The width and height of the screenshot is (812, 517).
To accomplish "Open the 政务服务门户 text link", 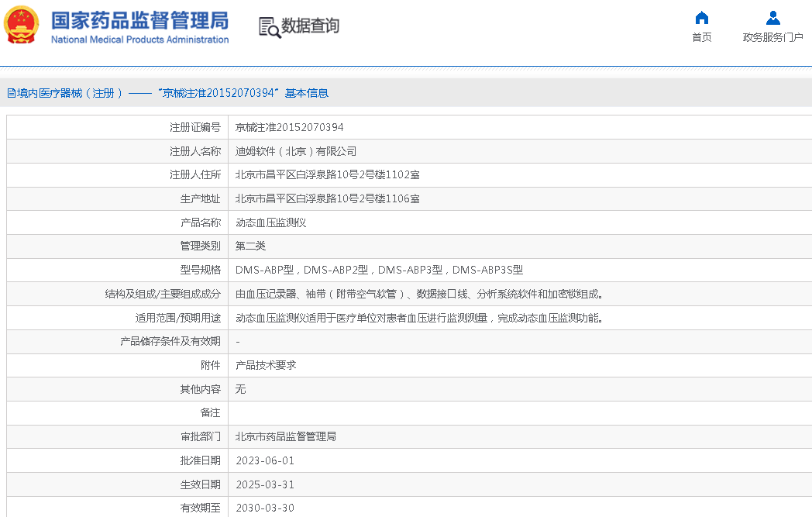I will tap(772, 37).
